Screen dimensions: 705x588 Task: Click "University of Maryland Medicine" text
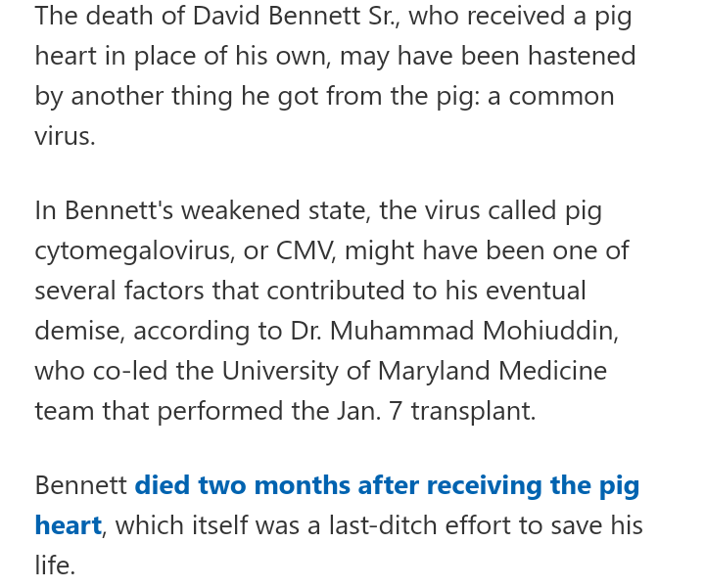point(414,371)
